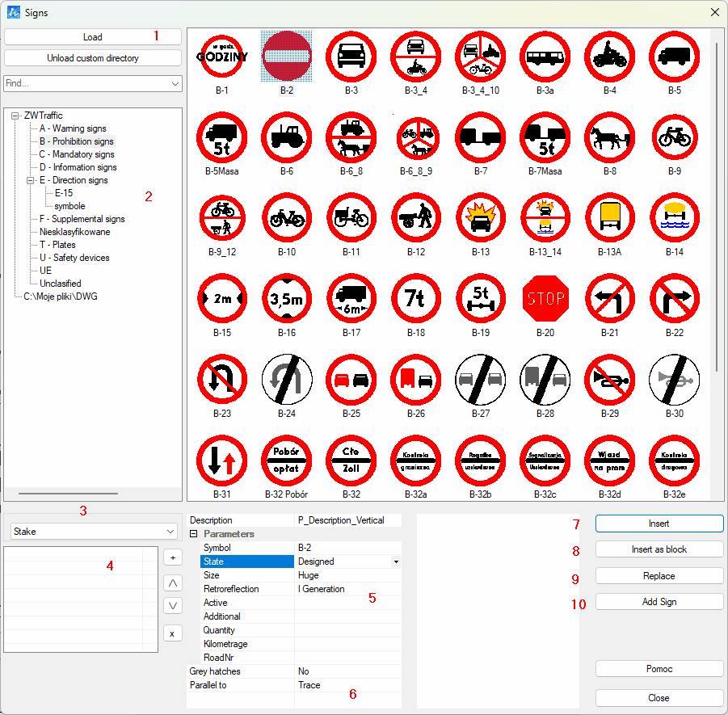Move item up with caret-up button
Screen dimensions: 728x715
pos(173,583)
